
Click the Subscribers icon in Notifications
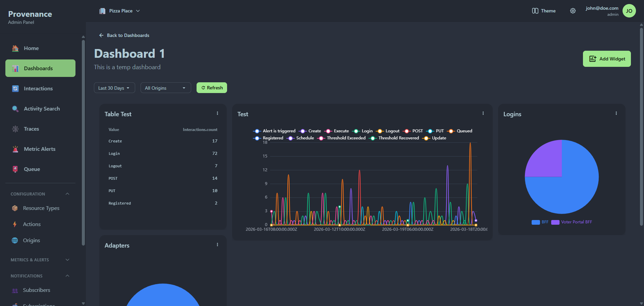15,290
